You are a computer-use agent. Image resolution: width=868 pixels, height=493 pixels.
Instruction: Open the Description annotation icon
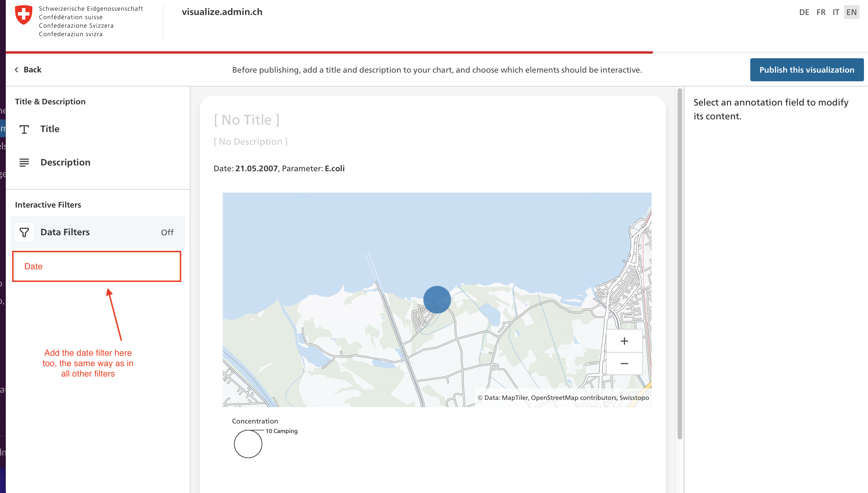24,163
